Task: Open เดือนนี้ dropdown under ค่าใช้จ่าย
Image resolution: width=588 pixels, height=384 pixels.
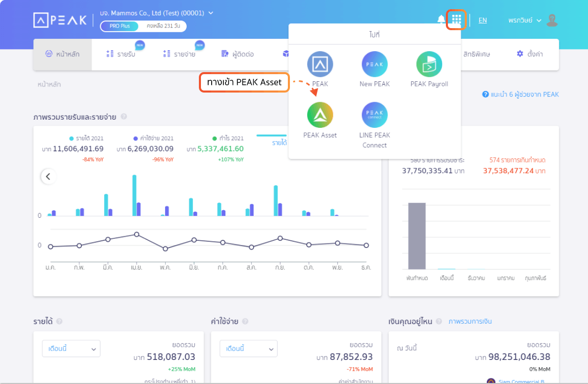Action: (x=248, y=349)
